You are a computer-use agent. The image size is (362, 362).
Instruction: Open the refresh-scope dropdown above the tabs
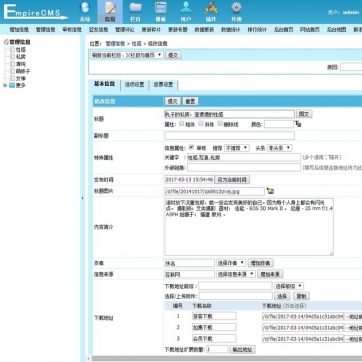pos(127,55)
